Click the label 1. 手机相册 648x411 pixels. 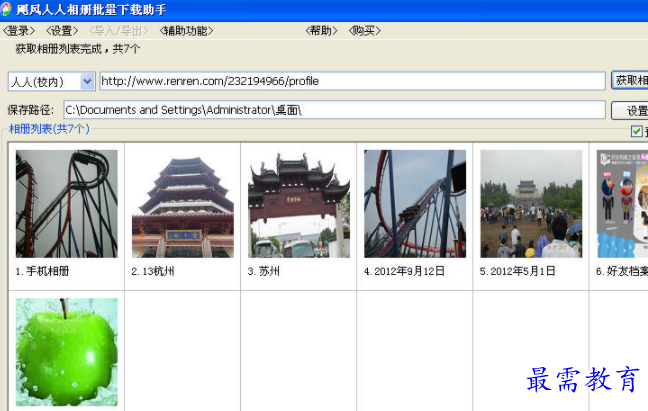[x=42, y=271]
